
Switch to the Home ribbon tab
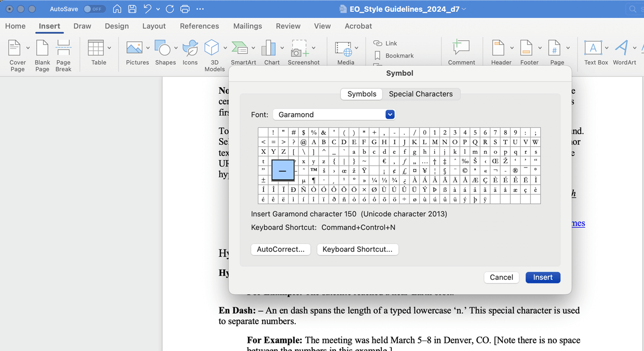coord(15,26)
